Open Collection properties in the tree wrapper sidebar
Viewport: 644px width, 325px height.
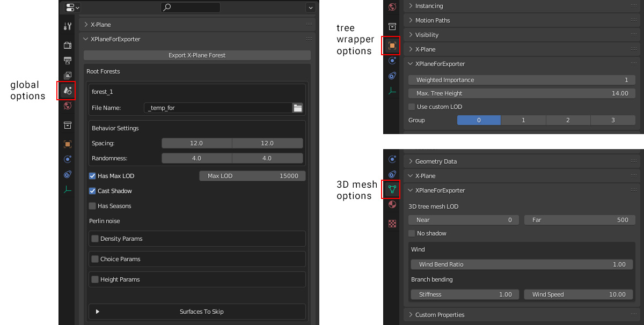click(x=392, y=26)
